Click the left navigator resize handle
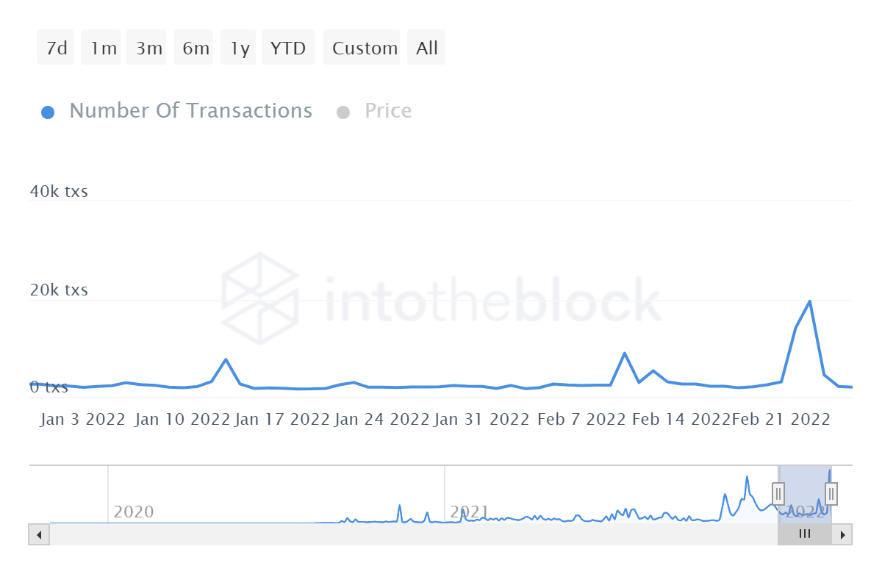 [x=778, y=493]
